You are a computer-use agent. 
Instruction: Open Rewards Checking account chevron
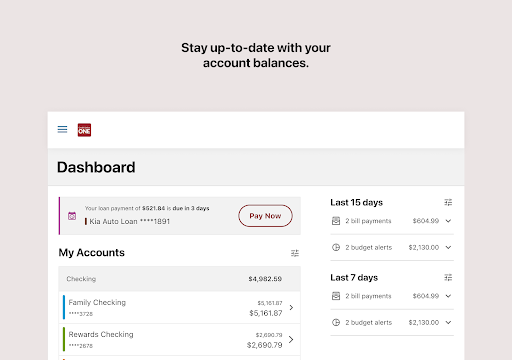[291, 339]
